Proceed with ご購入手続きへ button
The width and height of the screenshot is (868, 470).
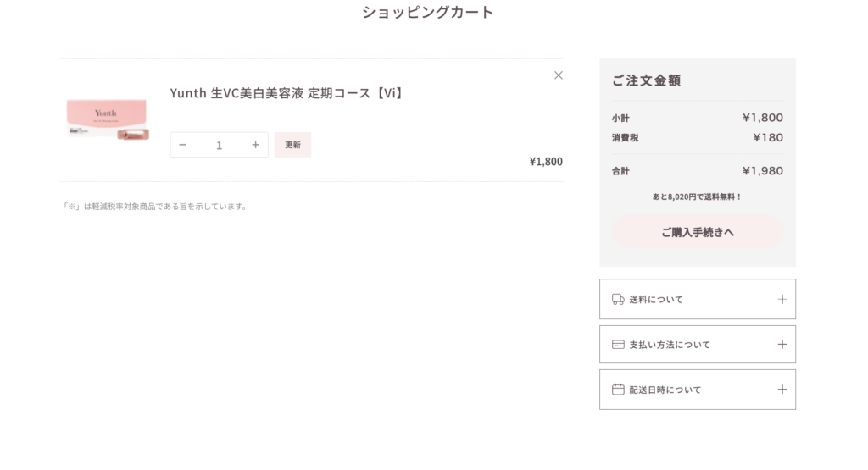[x=698, y=232]
